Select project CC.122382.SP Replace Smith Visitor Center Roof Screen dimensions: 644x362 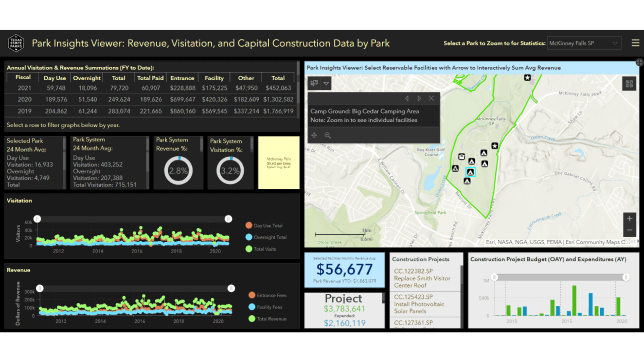(x=425, y=278)
